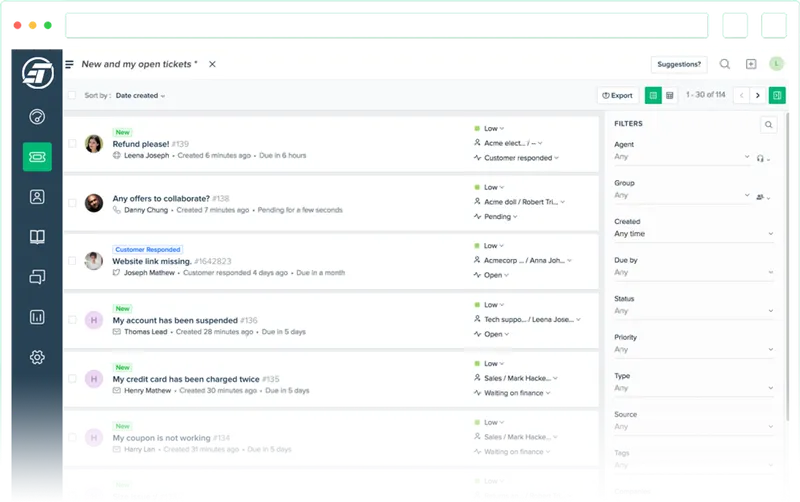
Task: Tick checkbox for Website link missing ticket
Action: 72,261
